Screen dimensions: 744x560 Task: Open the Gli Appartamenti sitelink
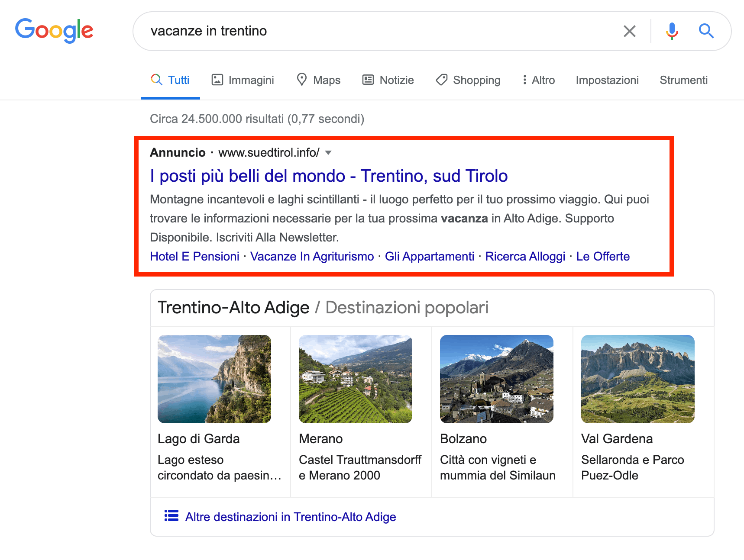(x=430, y=256)
